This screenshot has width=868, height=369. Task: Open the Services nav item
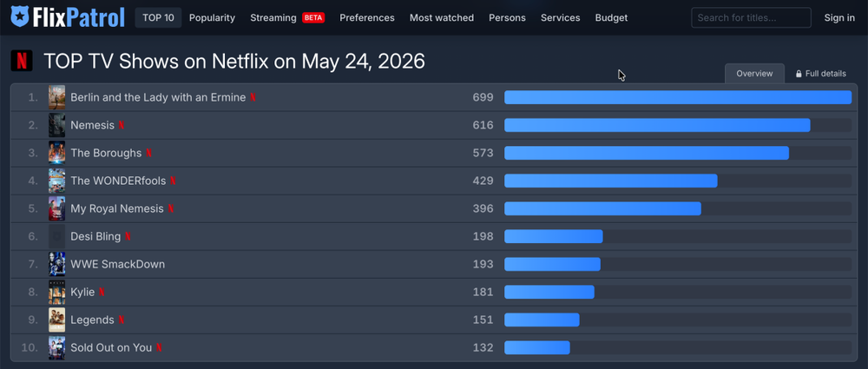point(560,17)
